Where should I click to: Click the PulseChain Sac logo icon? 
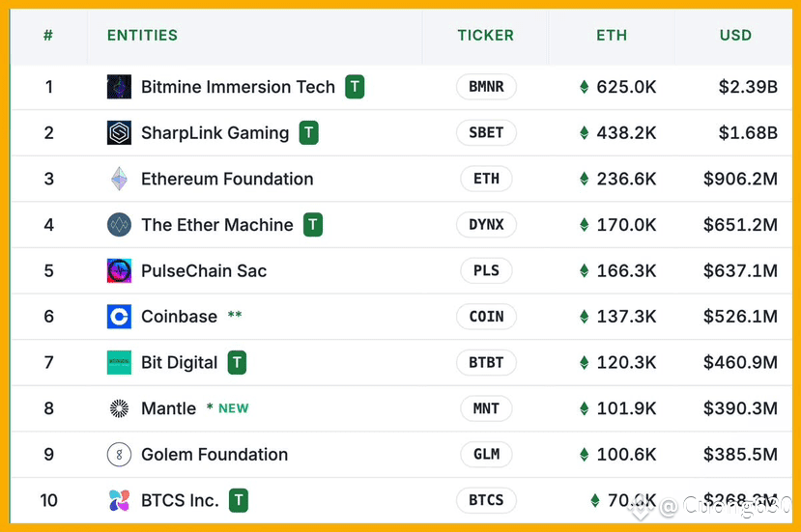(119, 270)
